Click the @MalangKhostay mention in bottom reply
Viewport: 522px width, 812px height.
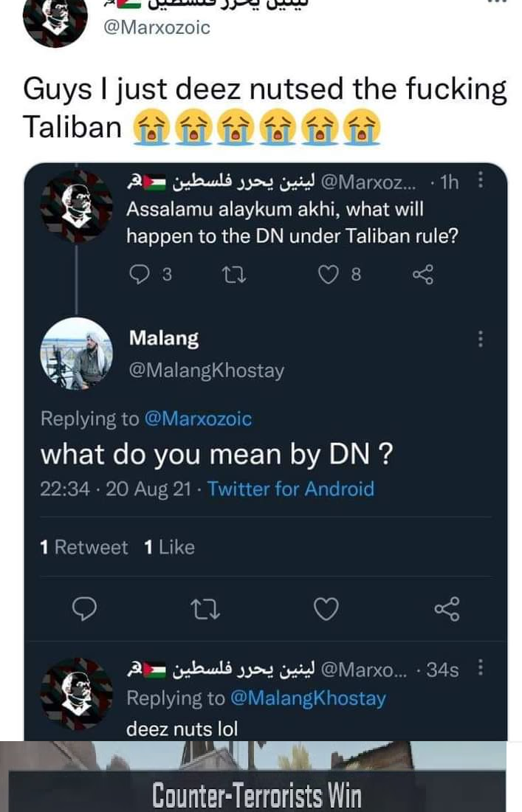click(x=308, y=698)
